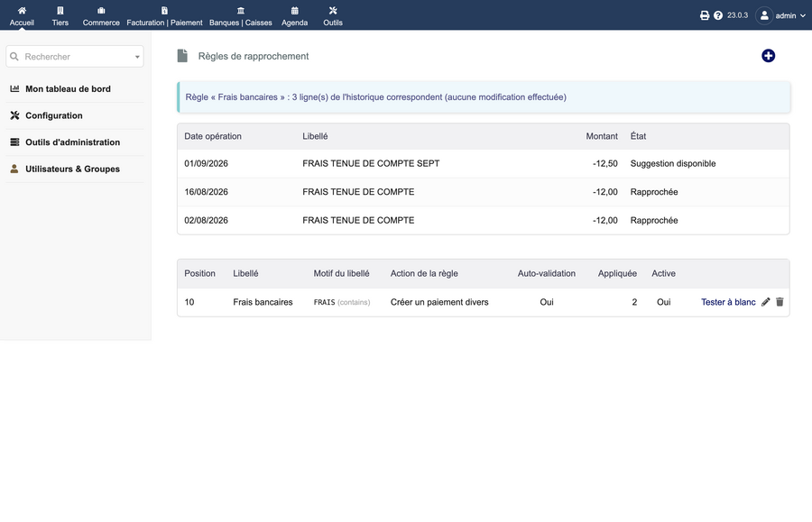
Task: Open the Facturation | Paiement menu
Action: click(x=165, y=16)
